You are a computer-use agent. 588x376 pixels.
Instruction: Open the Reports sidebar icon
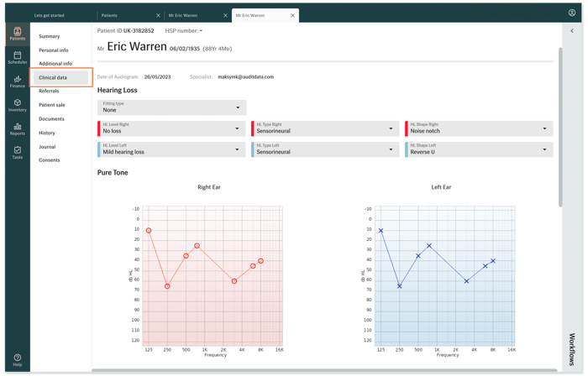point(17,129)
